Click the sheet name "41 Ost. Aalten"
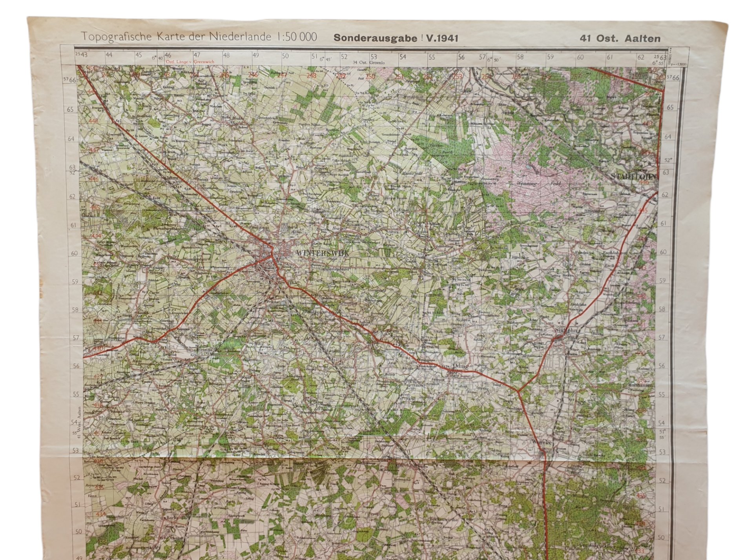 620,38
